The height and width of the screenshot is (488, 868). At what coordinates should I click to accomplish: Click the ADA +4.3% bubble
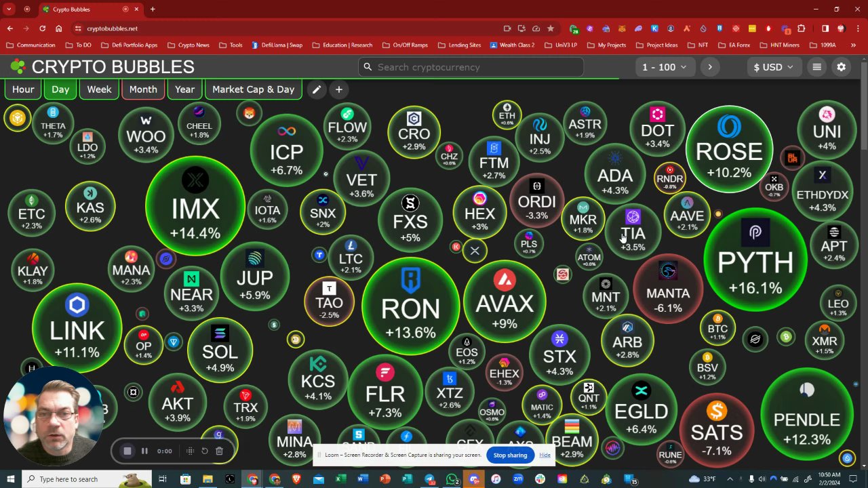click(614, 174)
